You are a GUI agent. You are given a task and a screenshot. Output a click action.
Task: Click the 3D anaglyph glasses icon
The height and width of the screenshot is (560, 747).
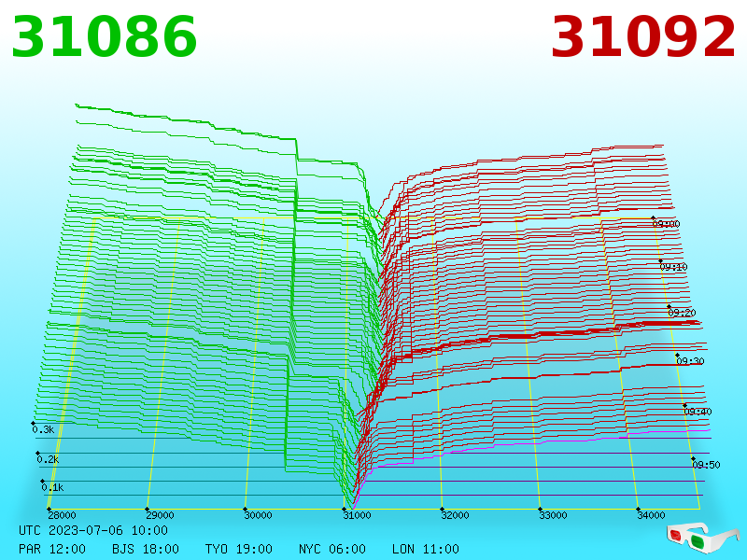[x=702, y=538]
